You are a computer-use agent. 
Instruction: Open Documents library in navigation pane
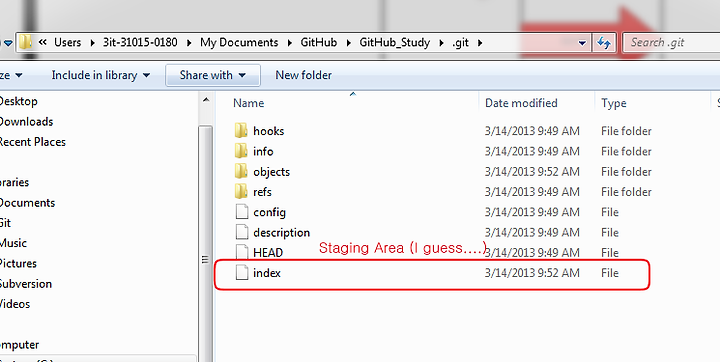(x=28, y=203)
